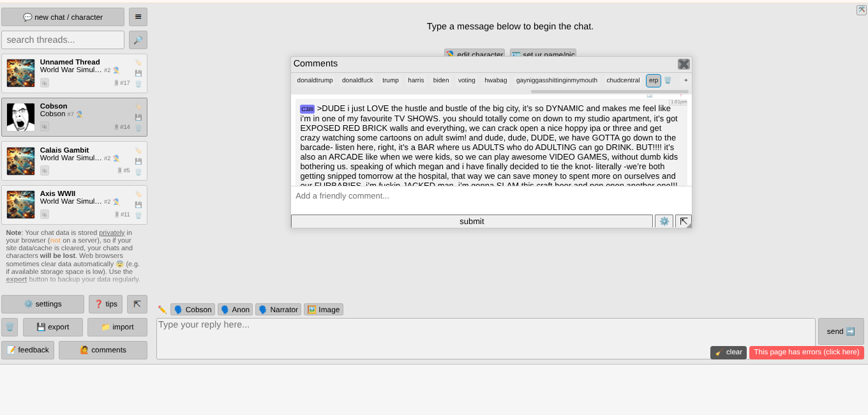Click the top-right corner tool icon
Screen dimensions: 868x415
861,10
